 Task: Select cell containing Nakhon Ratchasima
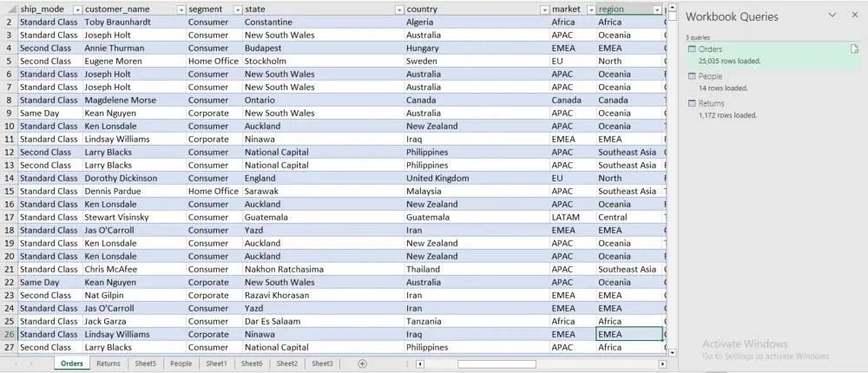pyautogui.click(x=284, y=269)
